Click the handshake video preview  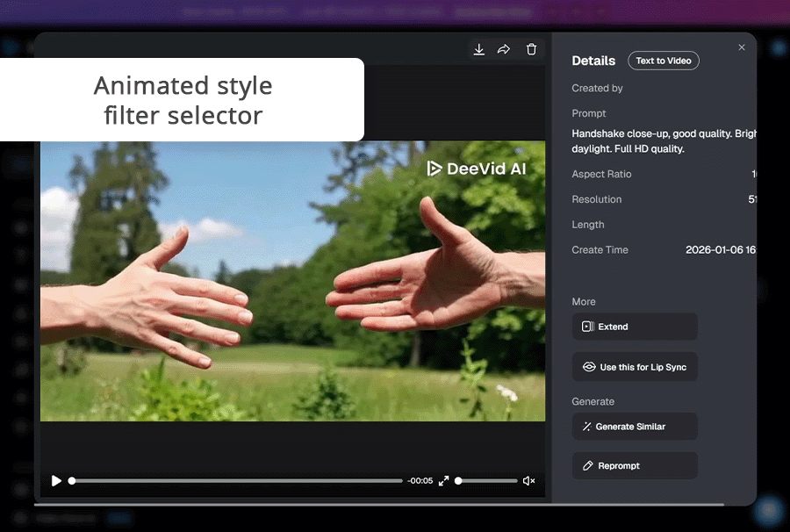pyautogui.click(x=292, y=281)
